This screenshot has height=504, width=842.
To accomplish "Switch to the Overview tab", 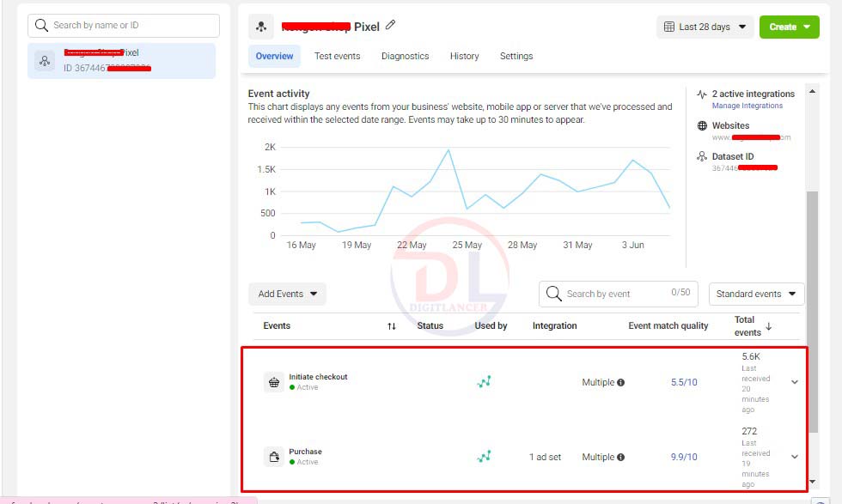I will point(274,57).
